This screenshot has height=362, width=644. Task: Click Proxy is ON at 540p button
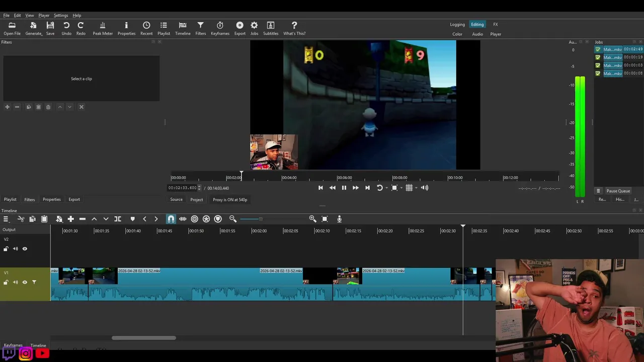(230, 200)
